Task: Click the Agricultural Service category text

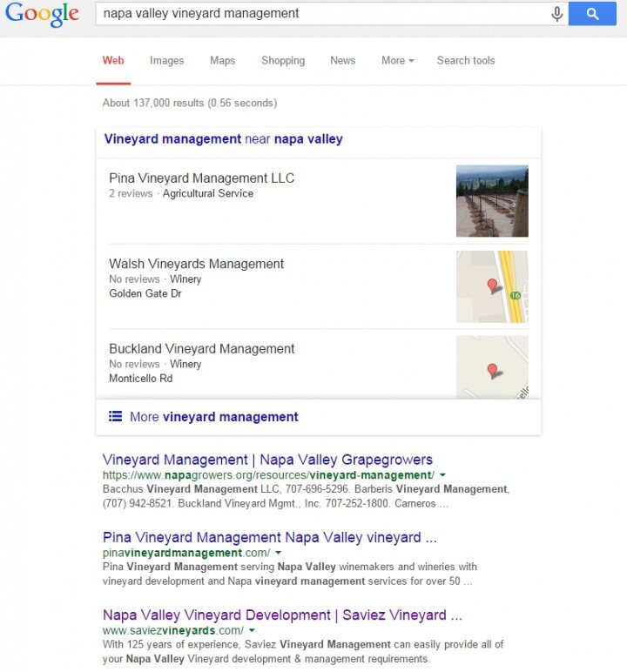Action: [208, 194]
